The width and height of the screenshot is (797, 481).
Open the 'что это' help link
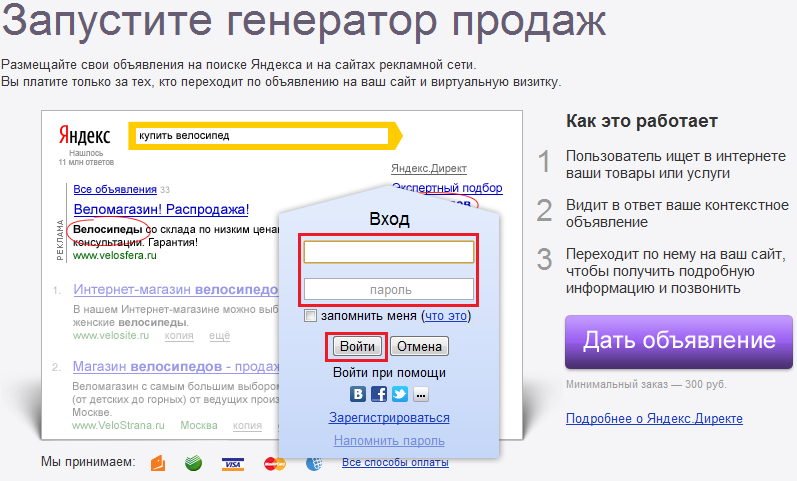click(446, 316)
